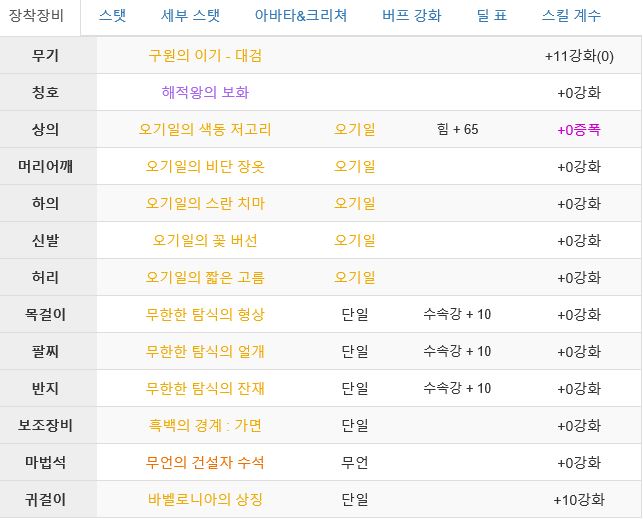This screenshot has height=525, width=643.
Task: Open the 스탯 tab
Action: click(112, 16)
